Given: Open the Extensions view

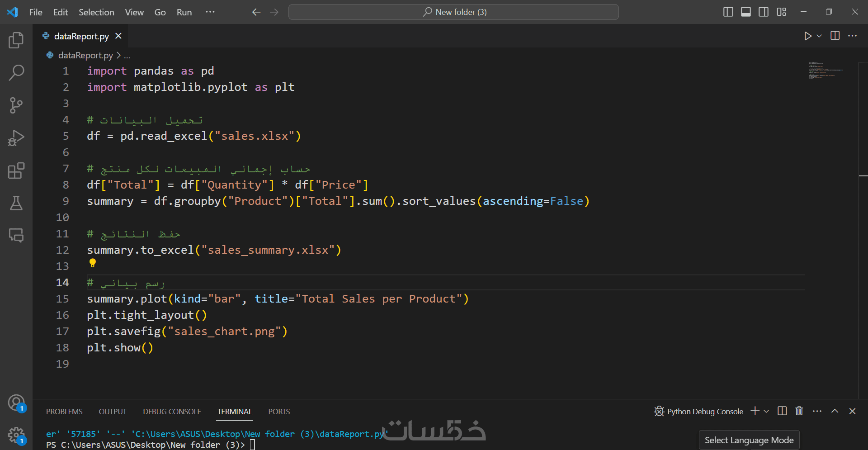Looking at the screenshot, I should tap(16, 171).
